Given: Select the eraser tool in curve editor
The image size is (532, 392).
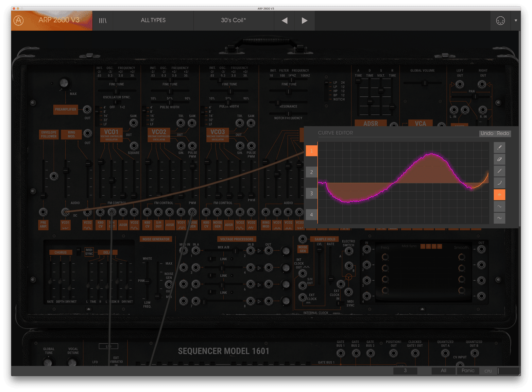Looking at the screenshot, I should [499, 159].
